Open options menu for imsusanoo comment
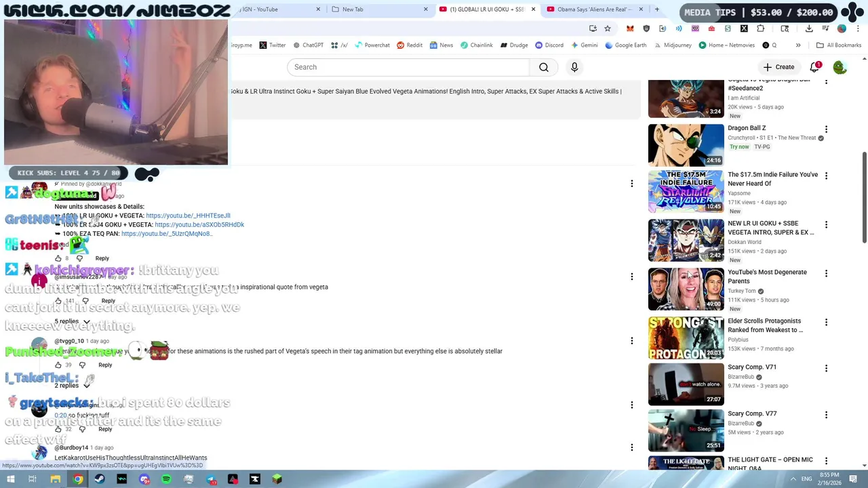This screenshot has height=488, width=868. 631,277
